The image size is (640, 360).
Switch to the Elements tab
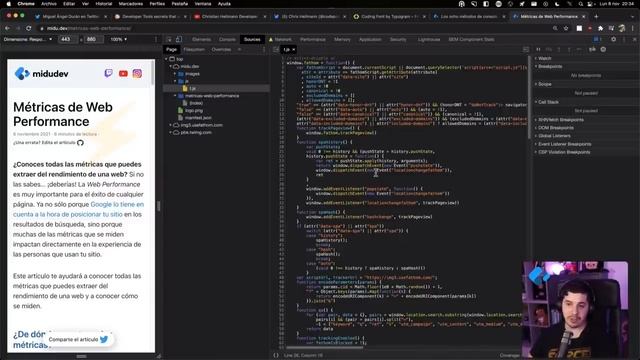pos(201,40)
